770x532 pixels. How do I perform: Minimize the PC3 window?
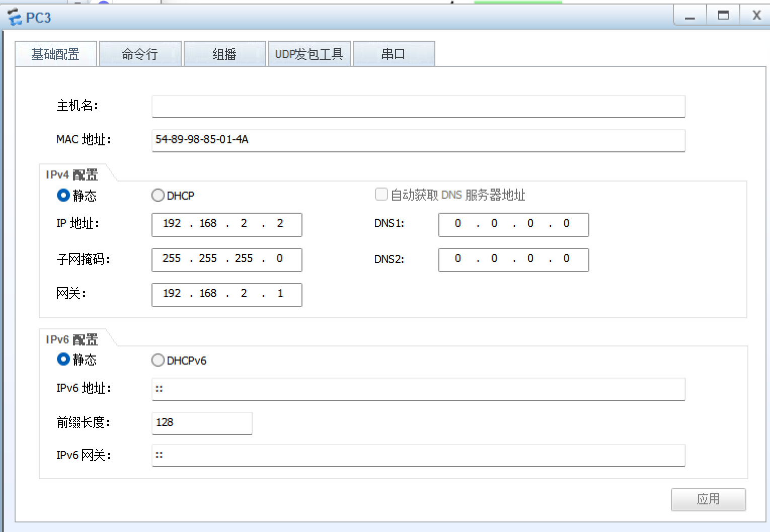690,16
